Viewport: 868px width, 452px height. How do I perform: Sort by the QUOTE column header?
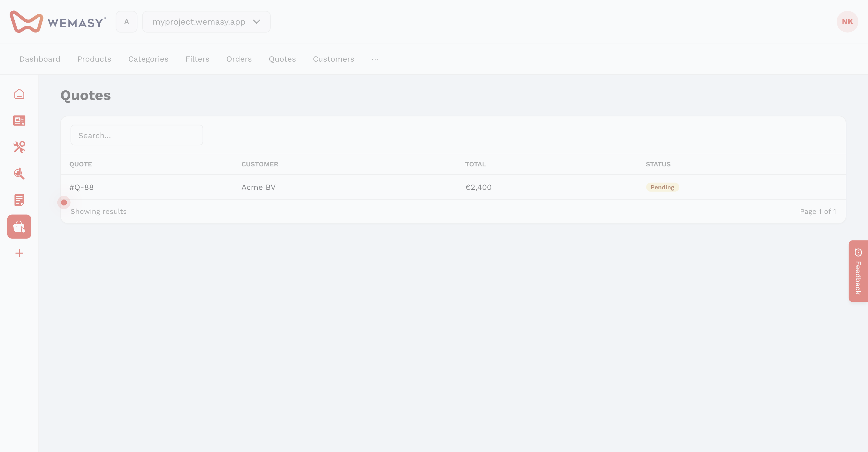[x=81, y=164]
